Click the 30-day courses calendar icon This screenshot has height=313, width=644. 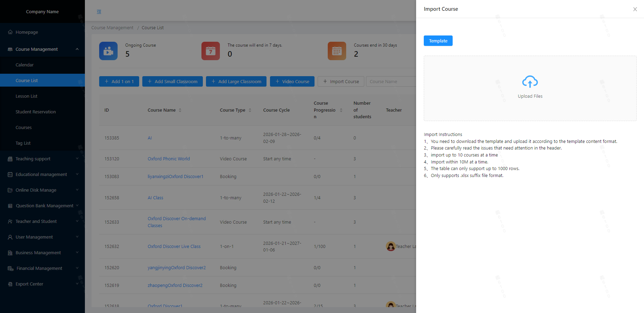click(x=336, y=51)
